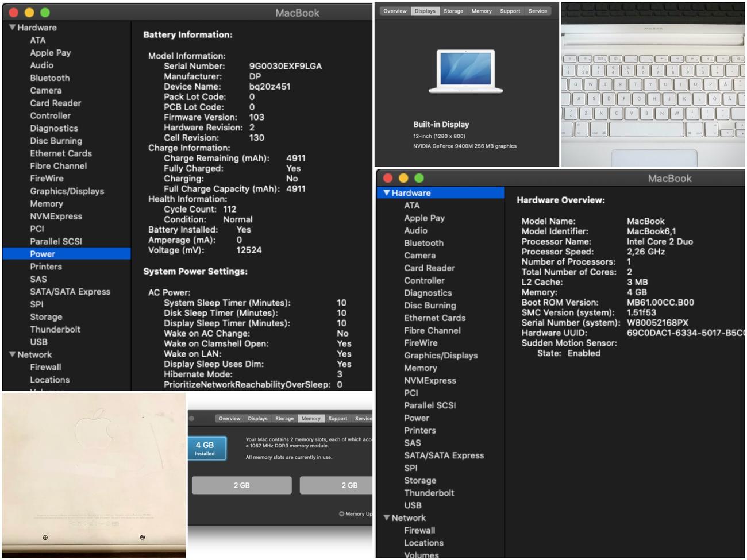Click the voltage value 12524
Viewport: 747px width, 560px height.
click(x=249, y=250)
